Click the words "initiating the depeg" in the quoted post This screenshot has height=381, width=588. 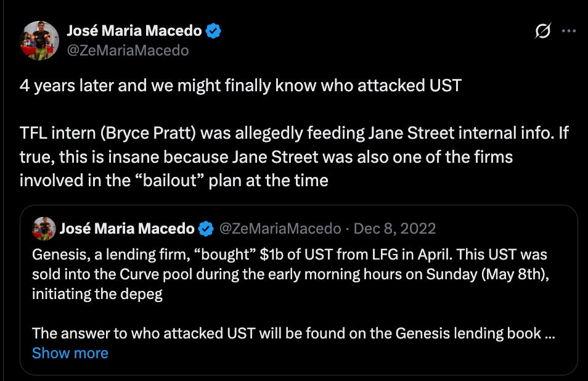(x=97, y=294)
